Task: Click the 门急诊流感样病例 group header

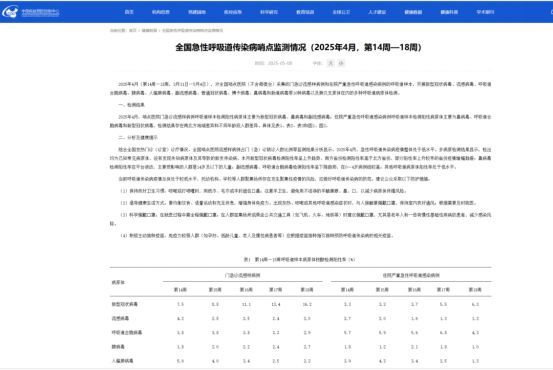Action: click(243, 275)
